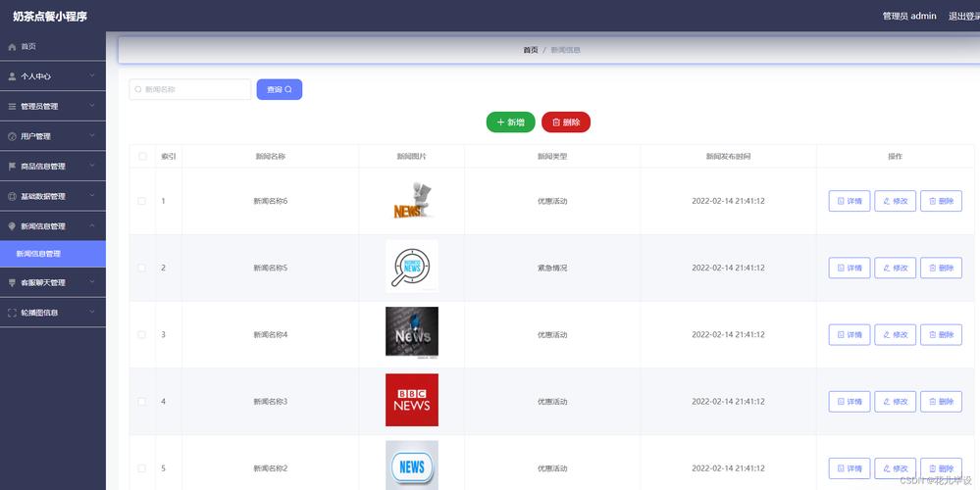Click 删除 in the 新闻名称6 row
This screenshot has height=490, width=980.
pyautogui.click(x=941, y=201)
